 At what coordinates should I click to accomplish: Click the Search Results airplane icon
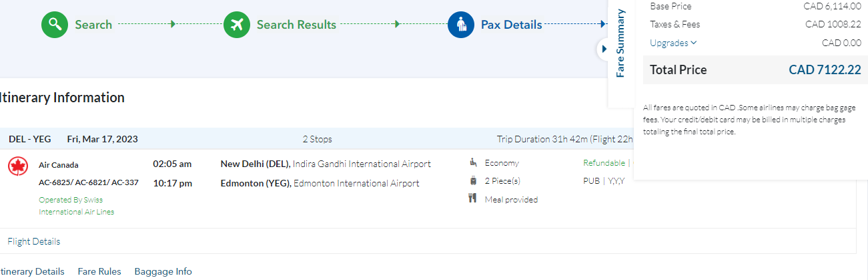coord(237,25)
